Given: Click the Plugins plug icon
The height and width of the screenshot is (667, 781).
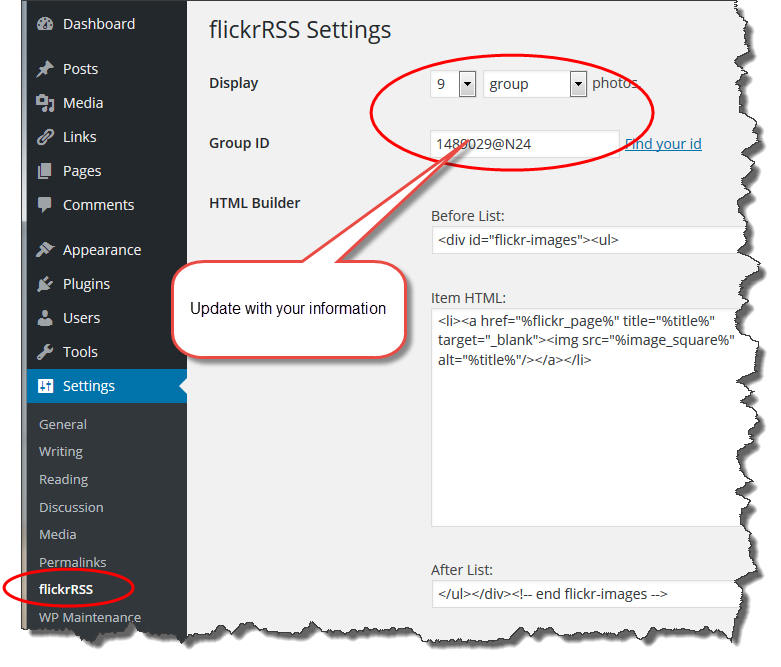Looking at the screenshot, I should [45, 283].
